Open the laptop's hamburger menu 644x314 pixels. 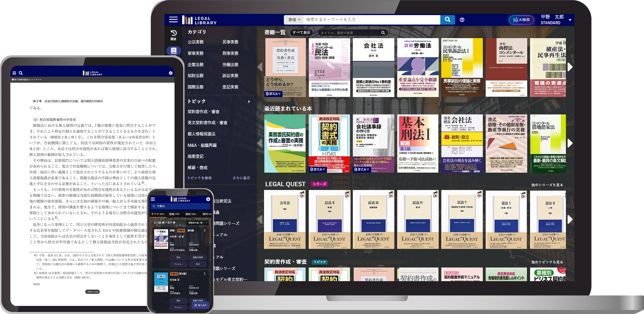click(173, 20)
